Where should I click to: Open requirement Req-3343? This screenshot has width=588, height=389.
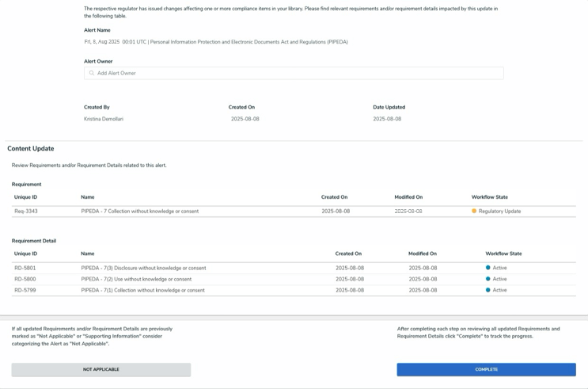[26, 212]
